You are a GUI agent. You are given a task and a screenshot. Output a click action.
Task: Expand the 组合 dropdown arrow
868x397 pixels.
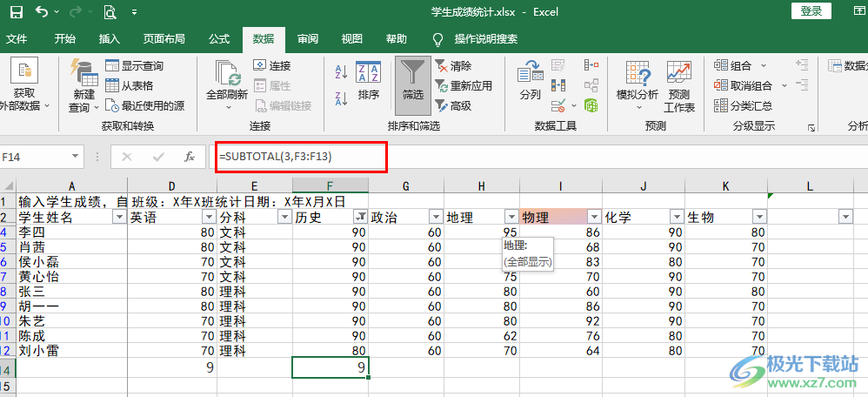pyautogui.click(x=764, y=66)
